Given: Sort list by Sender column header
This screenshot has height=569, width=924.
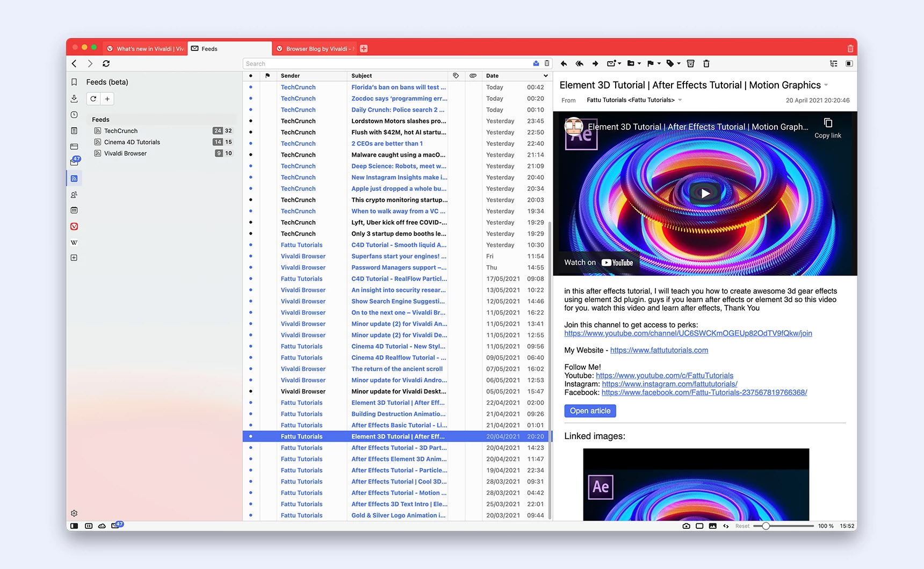Looking at the screenshot, I should tap(312, 76).
